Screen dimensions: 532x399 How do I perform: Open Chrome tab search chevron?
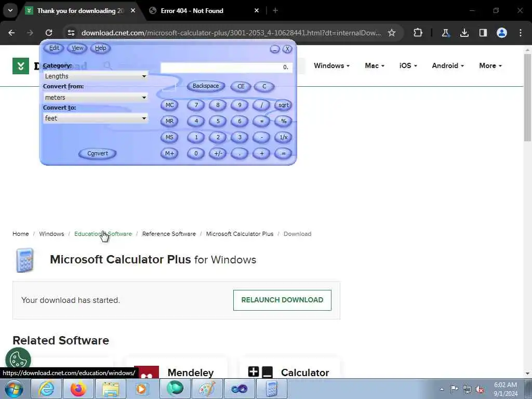pos(10,10)
